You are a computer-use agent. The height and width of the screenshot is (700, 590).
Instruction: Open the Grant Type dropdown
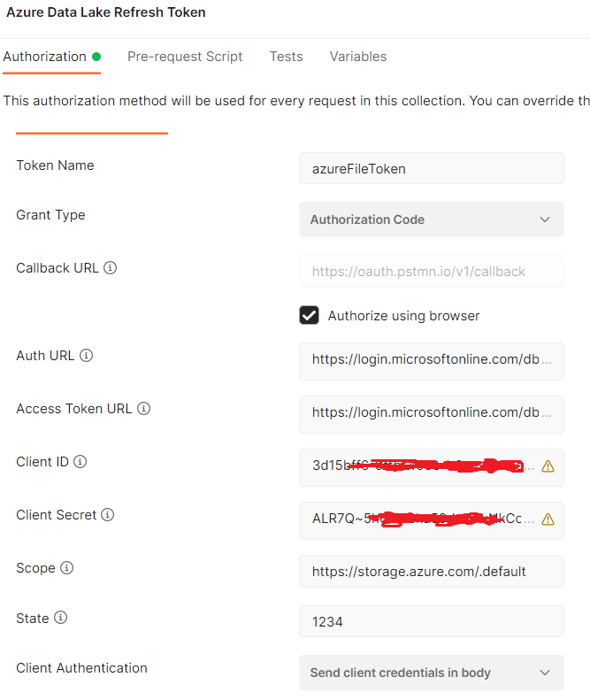point(431,219)
